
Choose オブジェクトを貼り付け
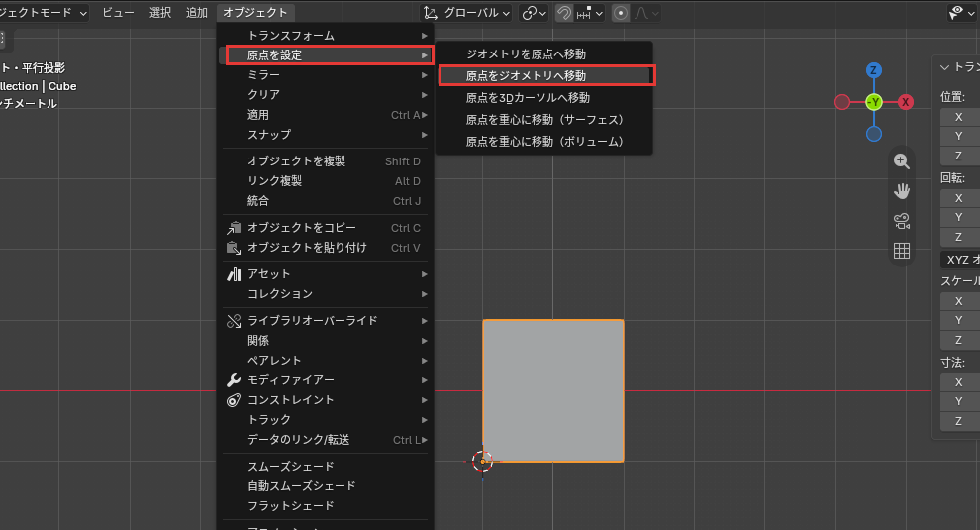coord(327,248)
